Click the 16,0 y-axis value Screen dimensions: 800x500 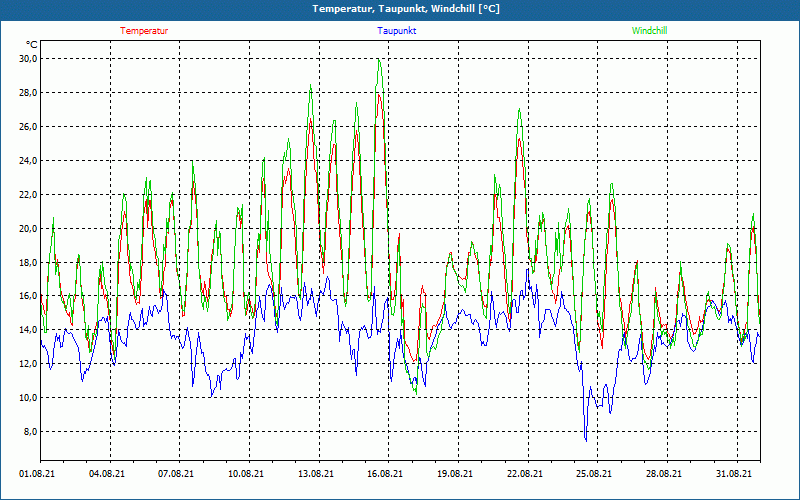click(29, 296)
